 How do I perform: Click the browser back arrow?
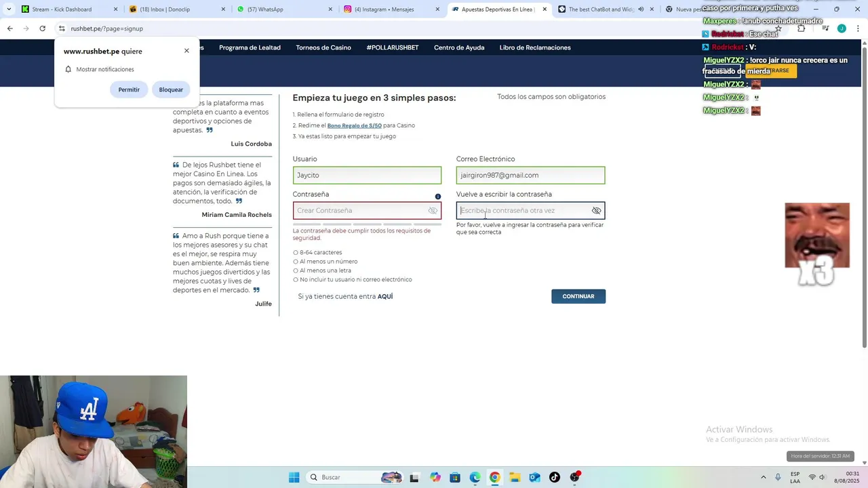[x=9, y=28]
